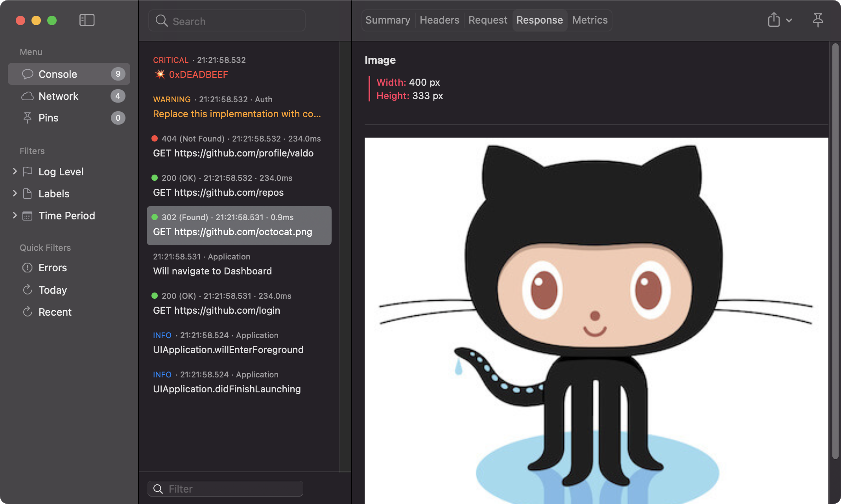
Task: Click the response pane vertical scrollbar
Action: pos(835,252)
